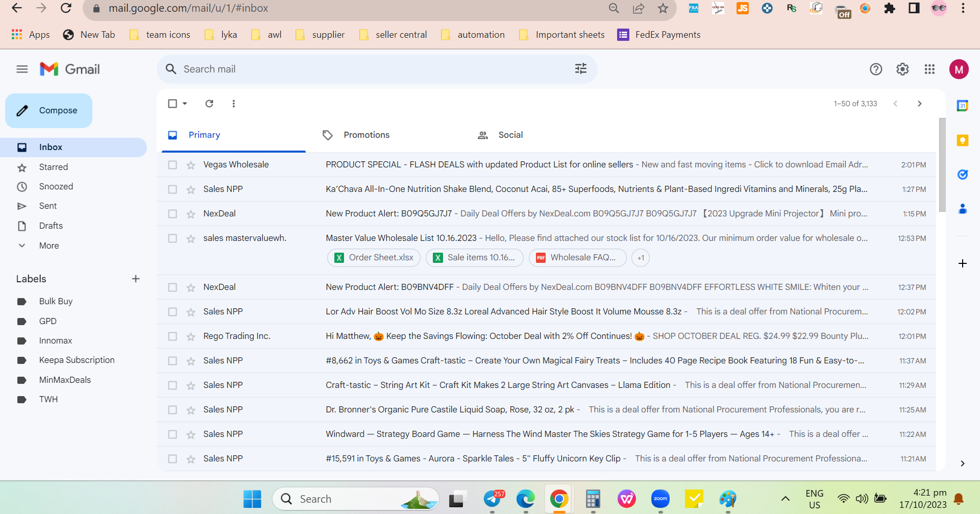980x514 pixels.
Task: Switch to the Primary tab
Action: point(234,135)
